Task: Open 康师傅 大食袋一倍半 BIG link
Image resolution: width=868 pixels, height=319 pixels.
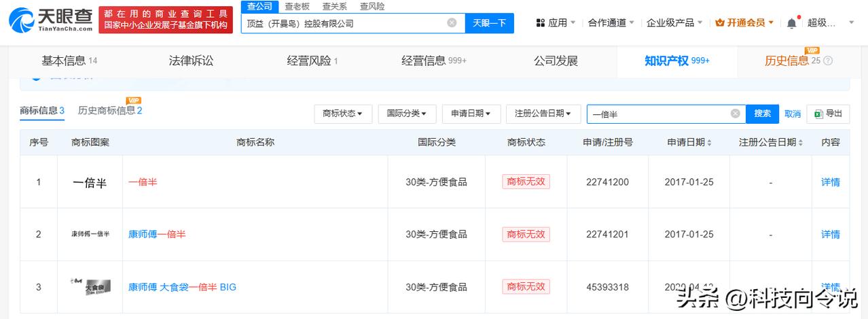Action: (x=182, y=287)
